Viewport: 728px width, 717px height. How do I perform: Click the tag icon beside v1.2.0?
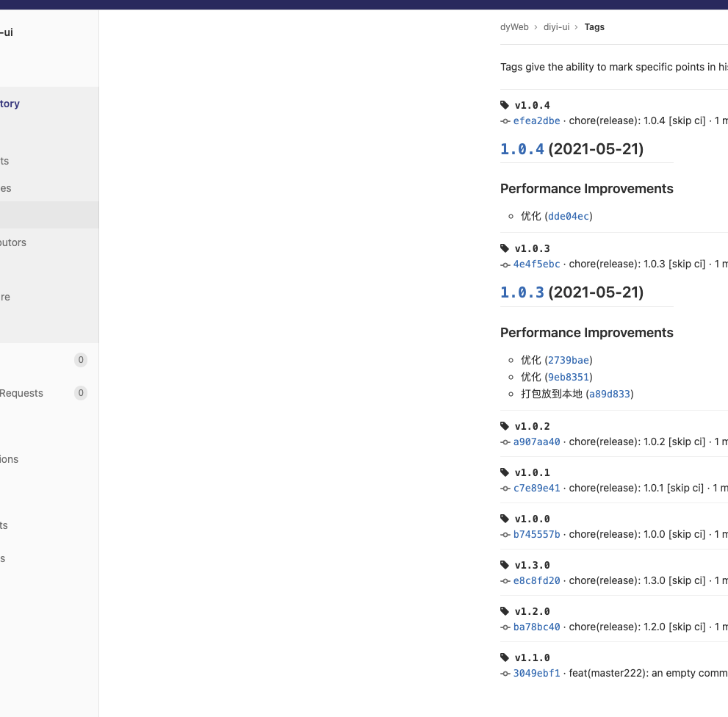pos(505,611)
